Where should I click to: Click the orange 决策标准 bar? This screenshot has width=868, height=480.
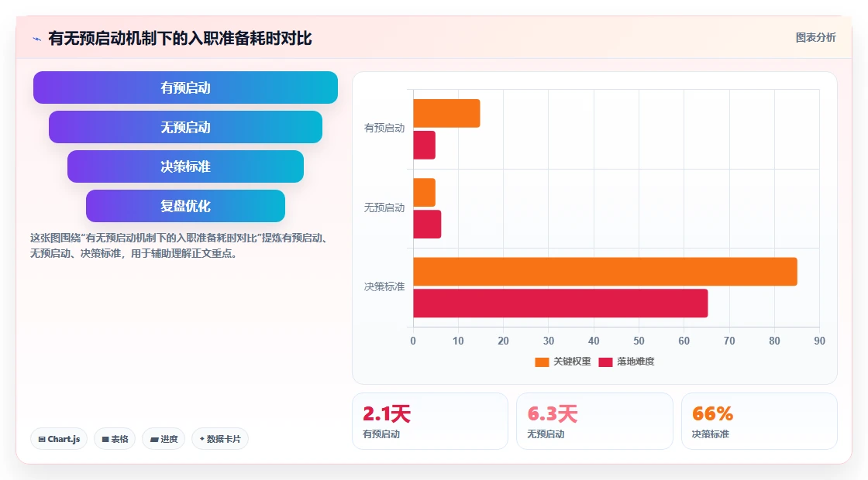tap(605, 272)
